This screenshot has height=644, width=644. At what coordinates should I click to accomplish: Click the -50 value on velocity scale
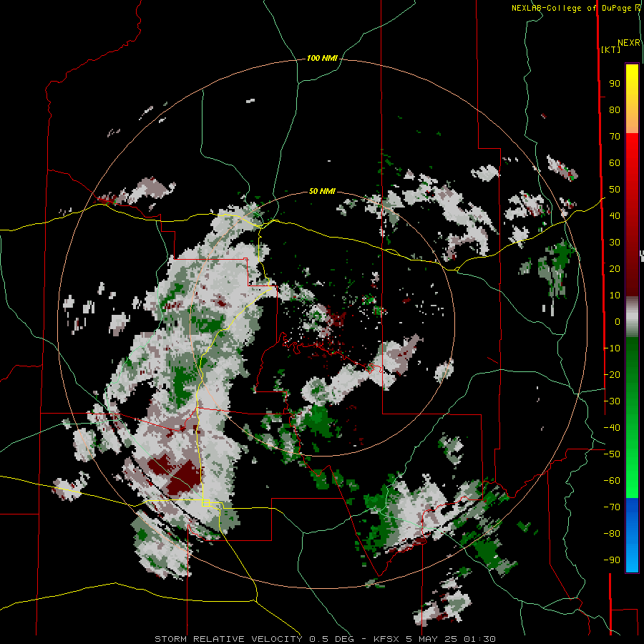[612, 454]
